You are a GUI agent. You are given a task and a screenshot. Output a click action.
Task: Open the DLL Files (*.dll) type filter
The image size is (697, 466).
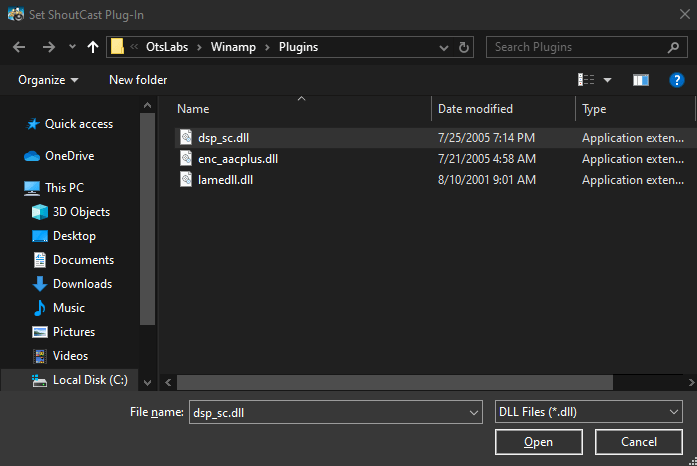click(x=589, y=412)
